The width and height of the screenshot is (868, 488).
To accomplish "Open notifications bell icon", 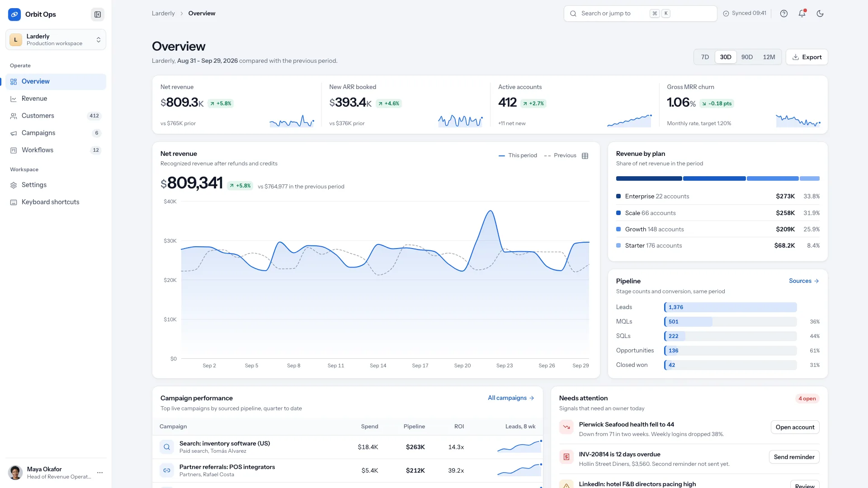I will (x=802, y=14).
